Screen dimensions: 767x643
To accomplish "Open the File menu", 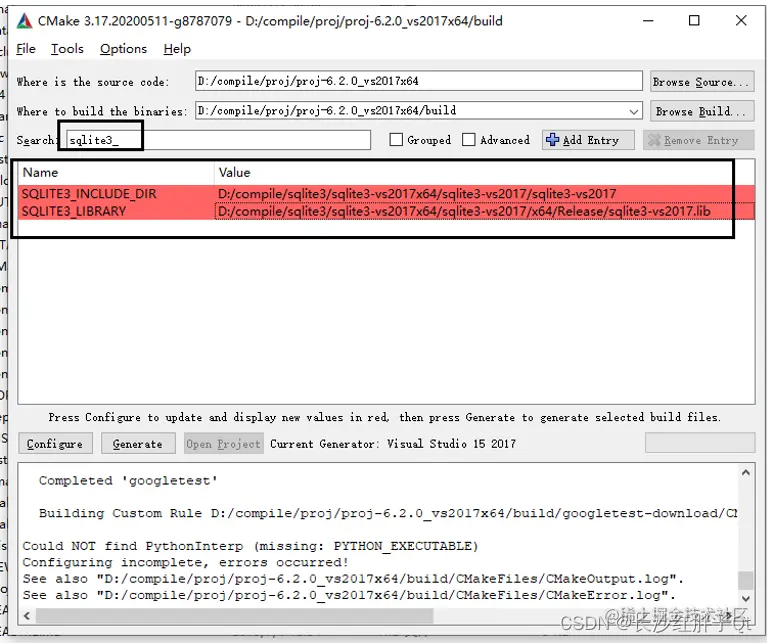I will [x=26, y=49].
